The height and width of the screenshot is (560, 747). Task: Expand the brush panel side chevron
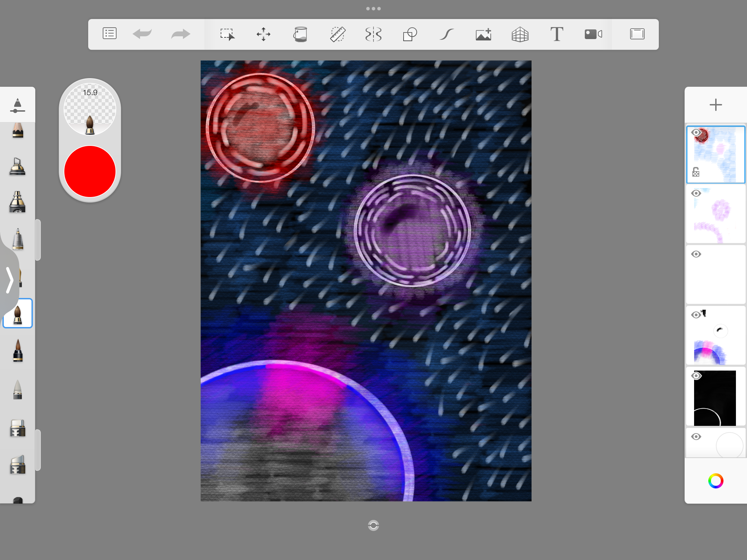[x=9, y=280]
